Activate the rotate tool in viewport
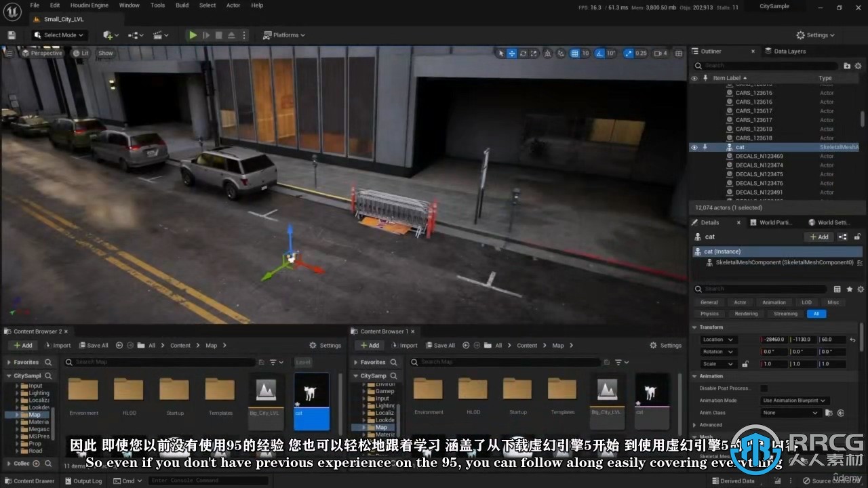This screenshot has width=868, height=488. pyautogui.click(x=523, y=53)
